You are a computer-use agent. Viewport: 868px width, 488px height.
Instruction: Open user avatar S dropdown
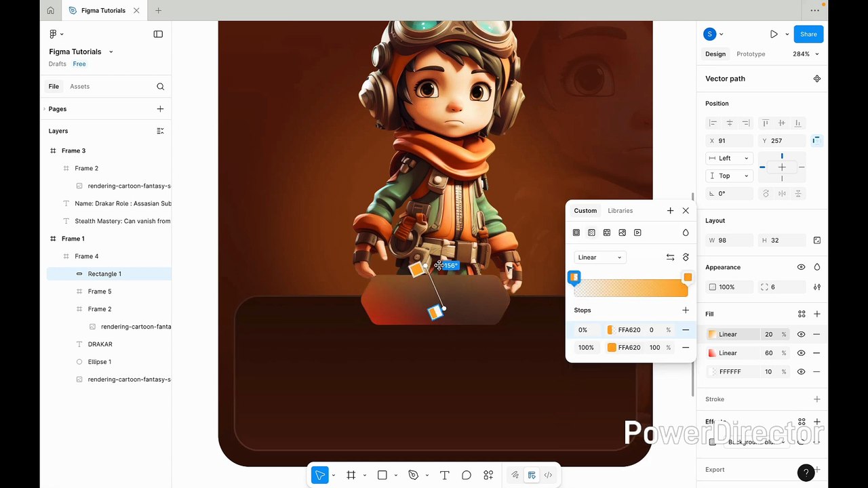click(x=713, y=34)
